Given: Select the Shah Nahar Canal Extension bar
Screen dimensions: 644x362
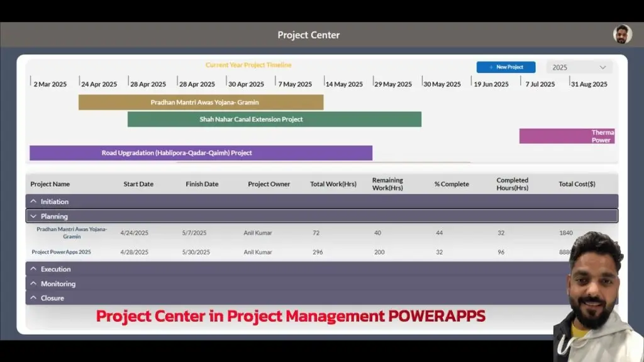Looking at the screenshot, I should click(x=274, y=119).
